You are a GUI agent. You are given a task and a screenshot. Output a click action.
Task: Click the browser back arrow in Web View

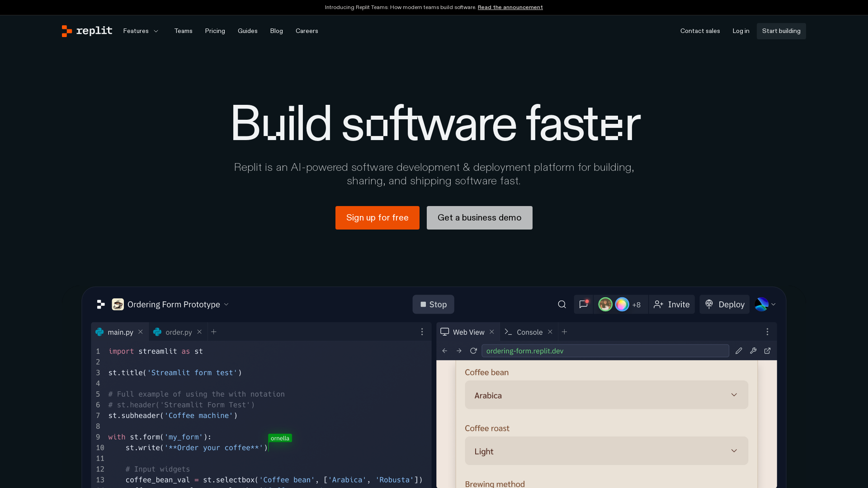tap(445, 351)
